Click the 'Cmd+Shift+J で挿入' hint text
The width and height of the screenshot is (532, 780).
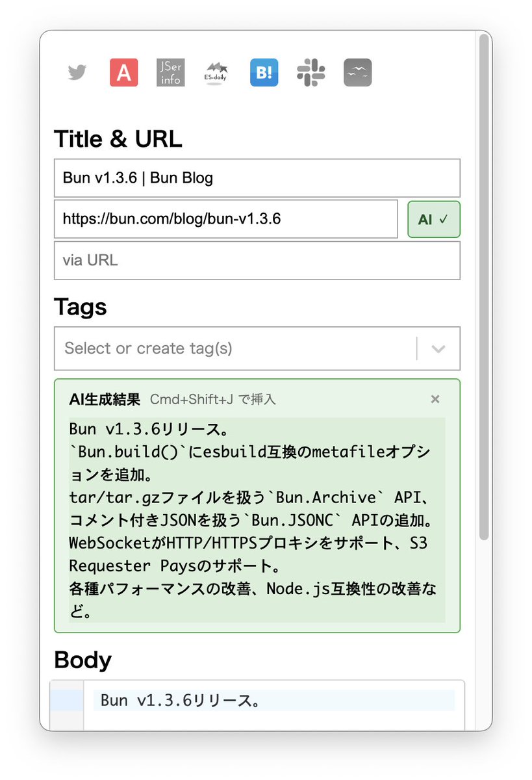[213, 400]
